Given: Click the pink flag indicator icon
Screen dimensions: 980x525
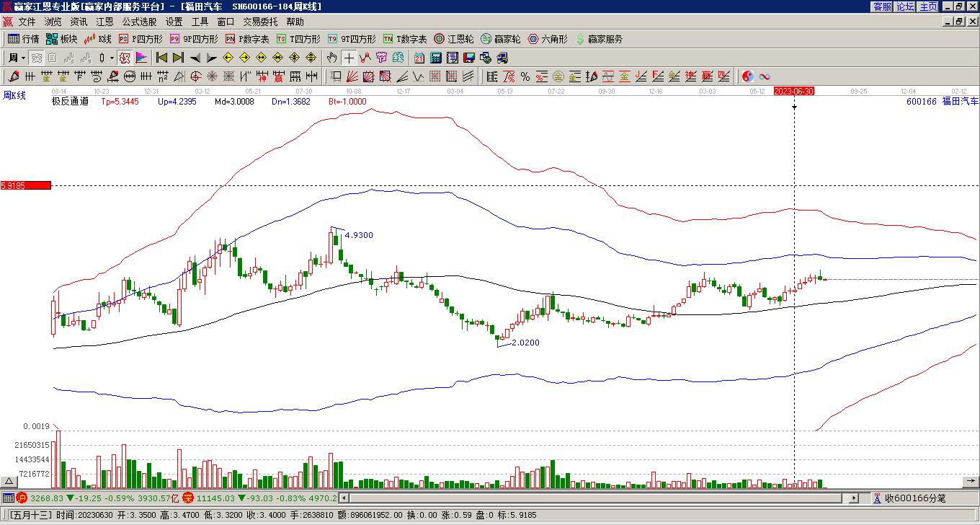Looking at the screenshot, I should click(141, 58).
